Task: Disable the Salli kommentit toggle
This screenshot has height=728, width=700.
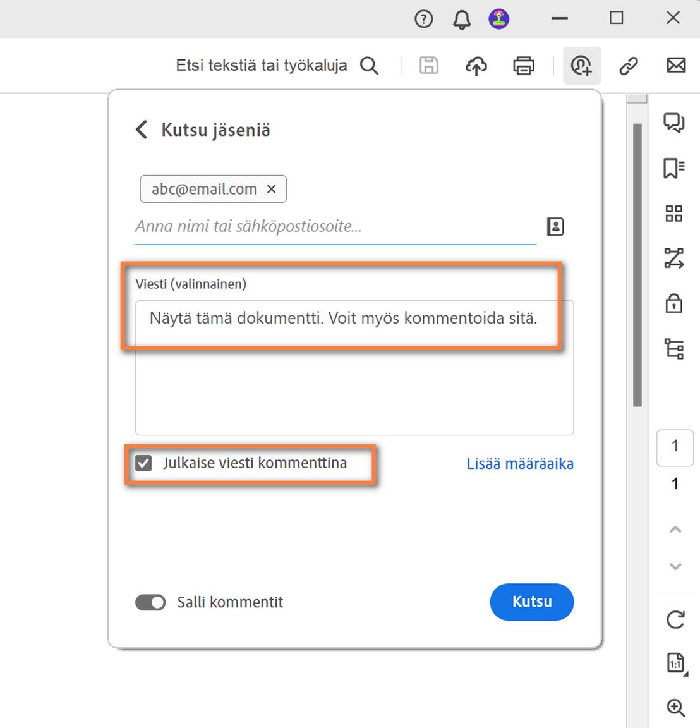Action: pyautogui.click(x=150, y=602)
